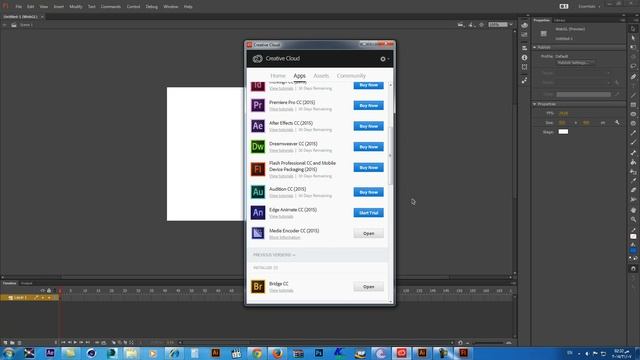Click the Premiere Pro CC app icon
Image resolution: width=640 pixels, height=360 pixels.
tap(258, 105)
